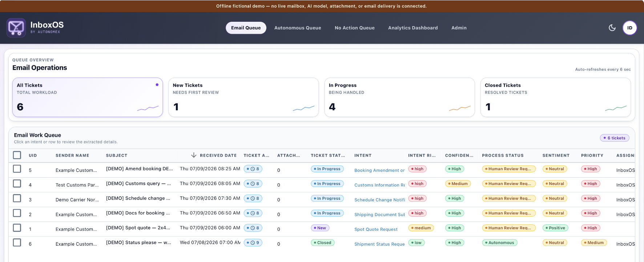Screen dimensions: 644x262
Task: Sort by UID column header
Action: (33, 155)
